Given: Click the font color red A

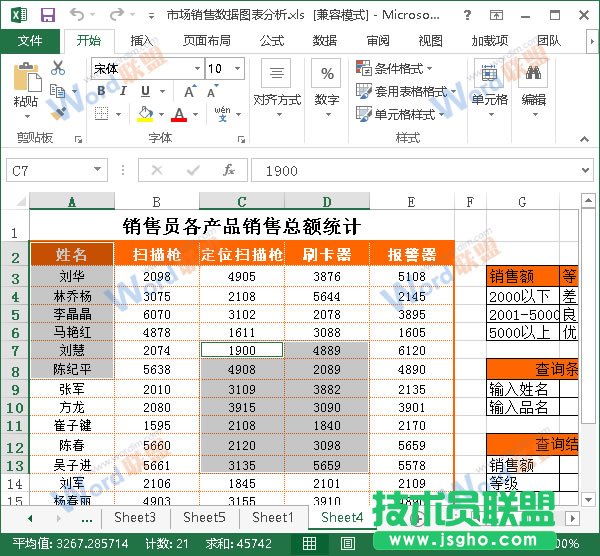Looking at the screenshot, I should (179, 114).
